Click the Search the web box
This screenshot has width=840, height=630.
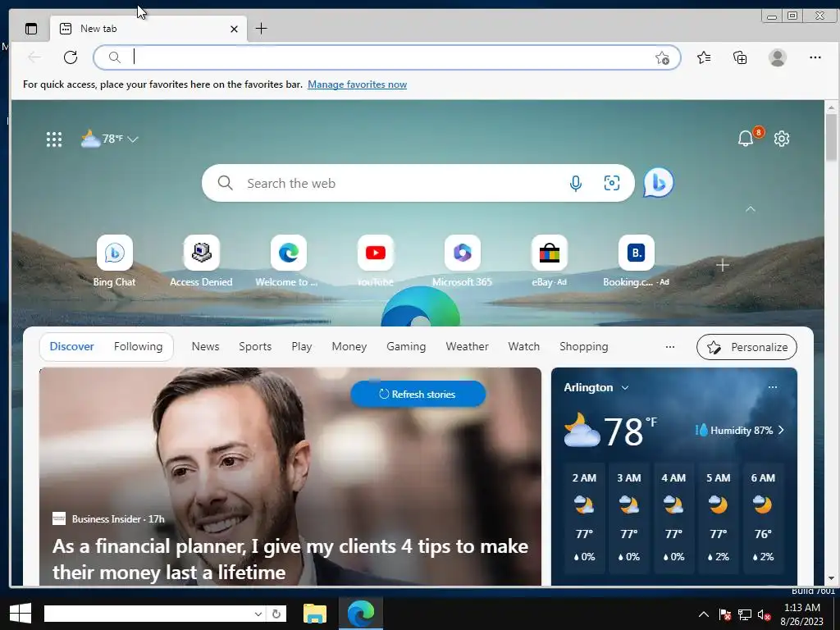[x=418, y=183]
